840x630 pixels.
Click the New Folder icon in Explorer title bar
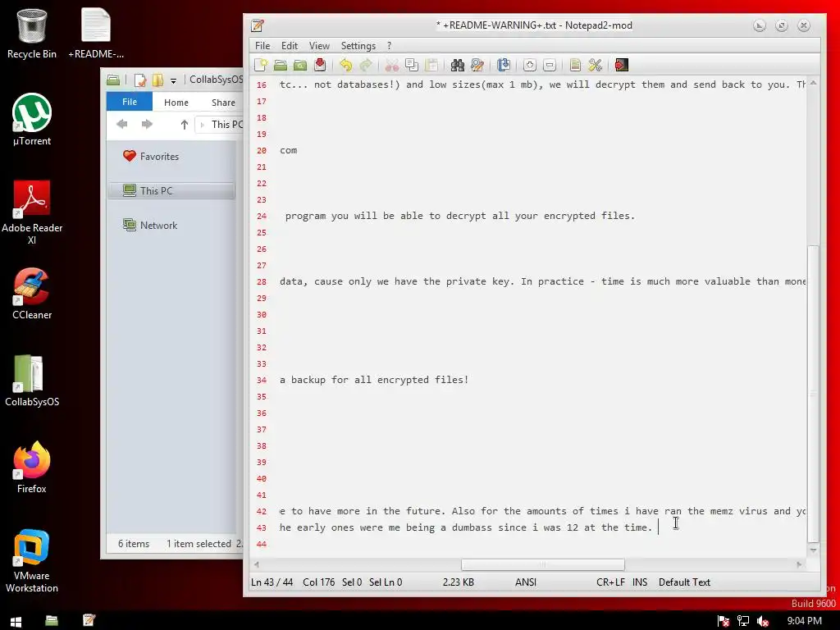[x=157, y=80]
